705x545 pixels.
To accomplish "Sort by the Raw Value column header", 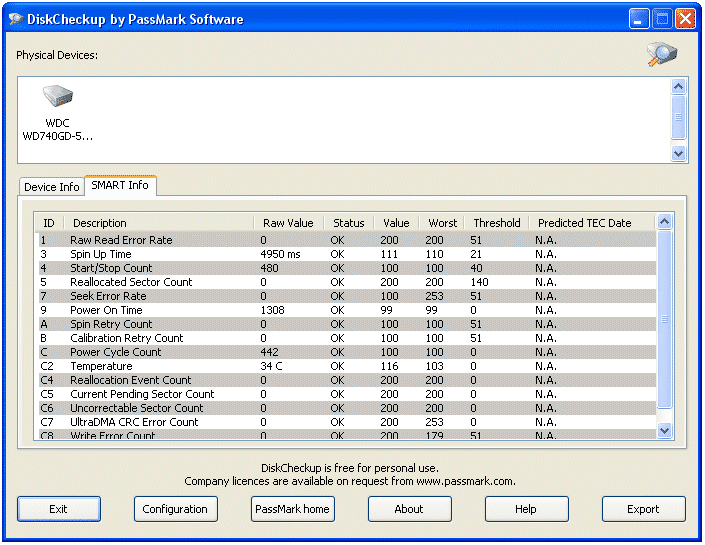I will (288, 223).
